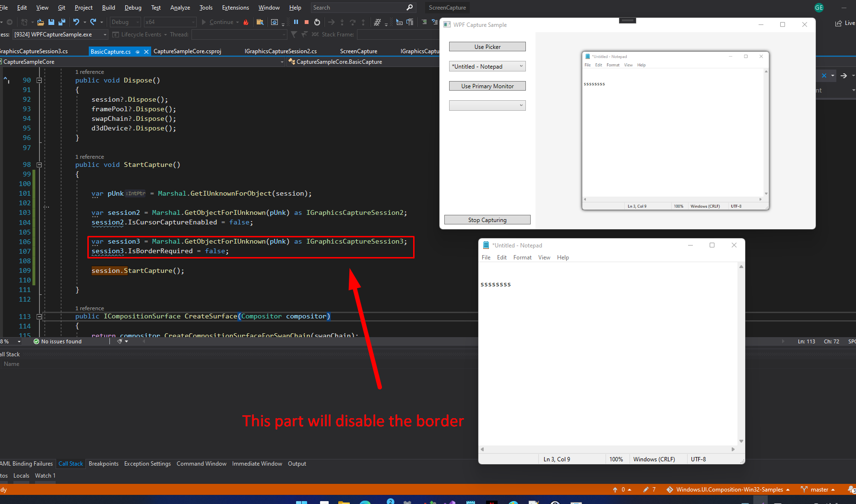The width and height of the screenshot is (856, 504).
Task: Collapse the CreateSurface method outline toggle
Action: click(x=39, y=316)
